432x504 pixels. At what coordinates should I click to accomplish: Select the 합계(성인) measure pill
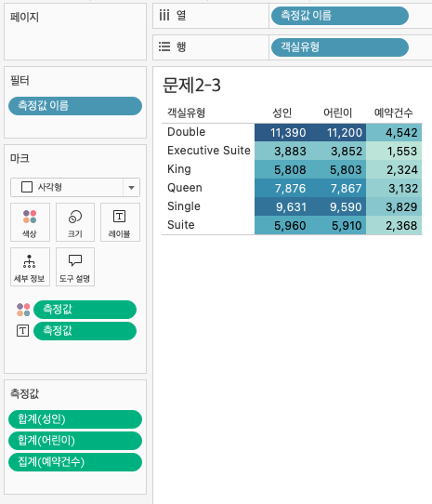point(75,419)
